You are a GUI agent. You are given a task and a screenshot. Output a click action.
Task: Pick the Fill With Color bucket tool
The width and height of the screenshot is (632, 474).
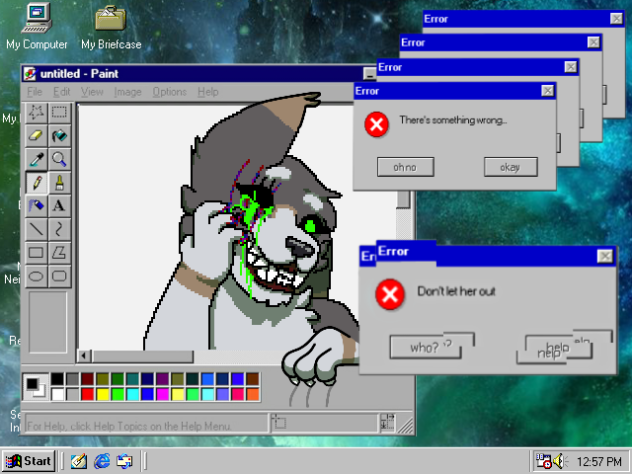[59, 136]
